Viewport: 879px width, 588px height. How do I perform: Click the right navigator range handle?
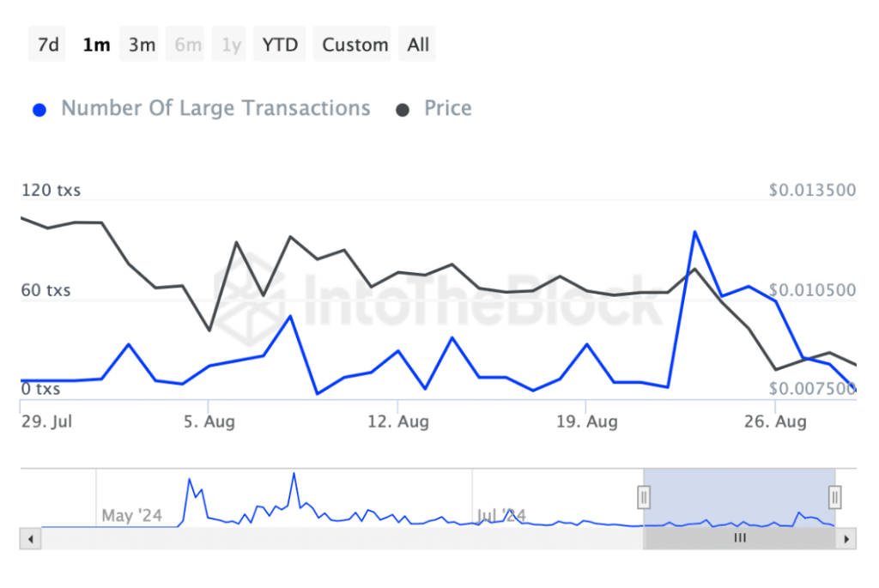pos(834,497)
